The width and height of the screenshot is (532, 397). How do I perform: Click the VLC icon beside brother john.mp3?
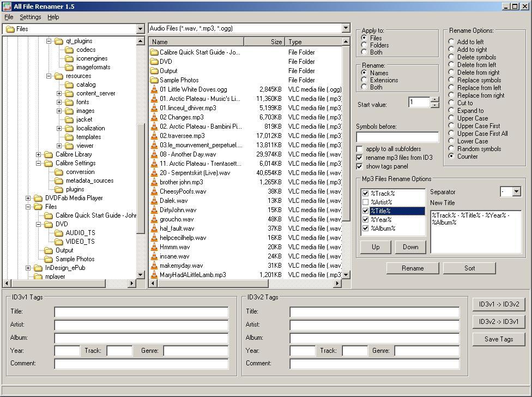click(154, 182)
